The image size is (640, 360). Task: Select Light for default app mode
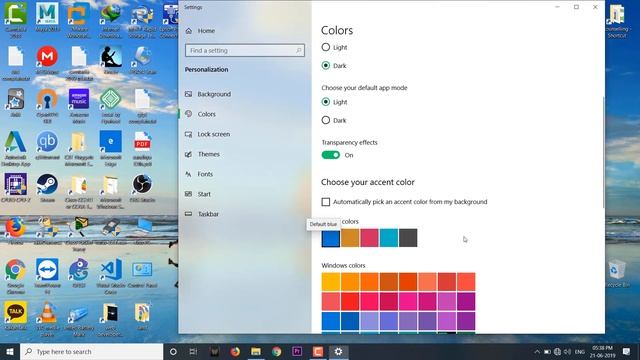(334, 102)
